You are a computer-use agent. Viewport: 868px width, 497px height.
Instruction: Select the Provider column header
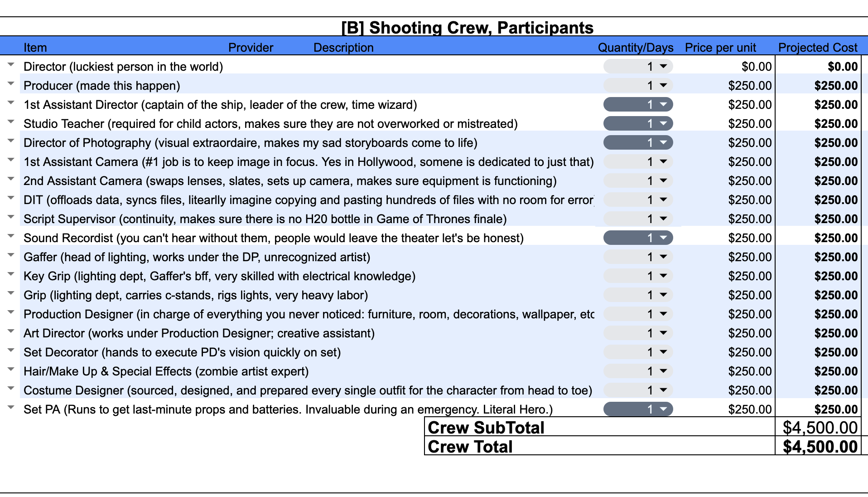pos(251,48)
